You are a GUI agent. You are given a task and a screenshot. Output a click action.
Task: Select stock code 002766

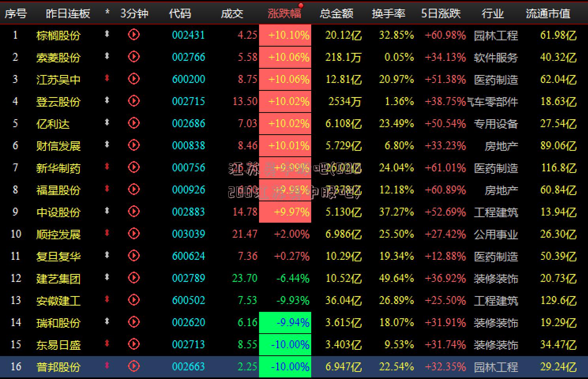pyautogui.click(x=189, y=57)
